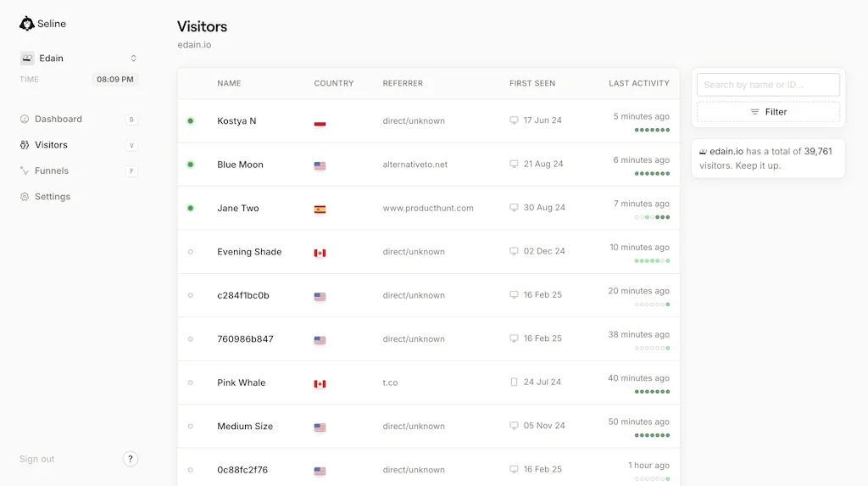
Task: Click Pink Whale's offline status dot
Action: point(191,383)
